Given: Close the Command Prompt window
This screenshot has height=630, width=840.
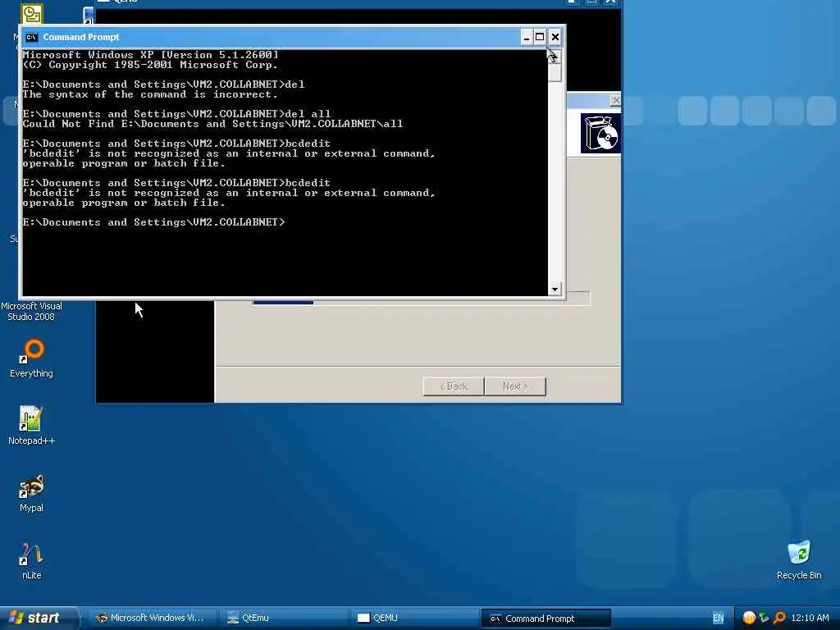Looking at the screenshot, I should (555, 37).
